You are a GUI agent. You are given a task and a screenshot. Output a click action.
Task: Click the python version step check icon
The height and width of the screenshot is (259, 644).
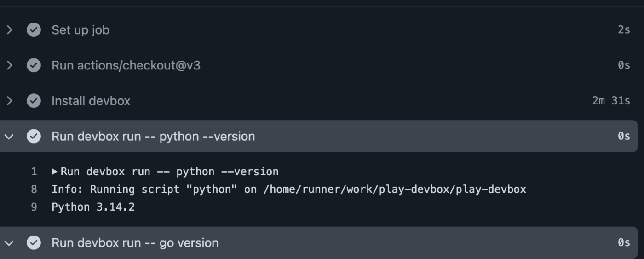pyautogui.click(x=34, y=136)
